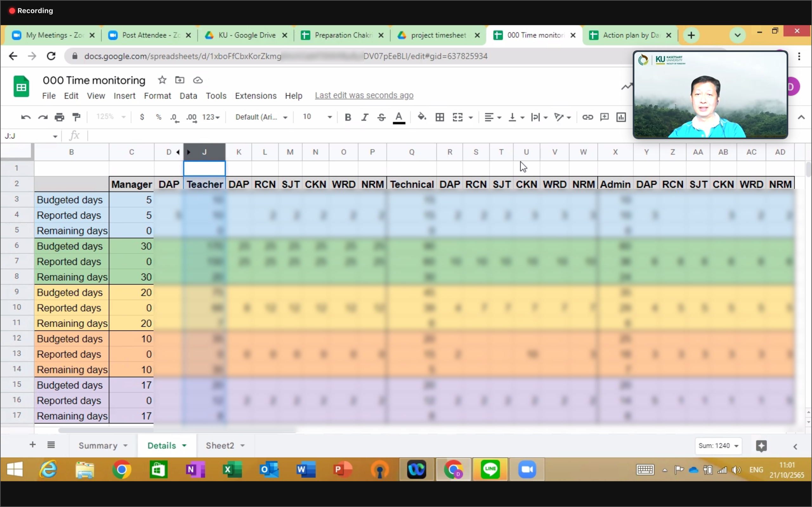
Task: Switch to the Summary sheet tab
Action: pyautogui.click(x=98, y=446)
